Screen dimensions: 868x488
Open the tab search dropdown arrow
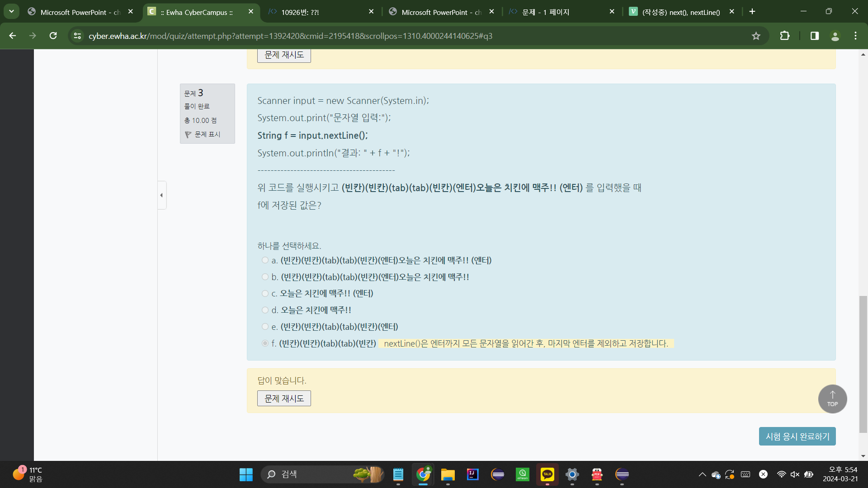(11, 11)
